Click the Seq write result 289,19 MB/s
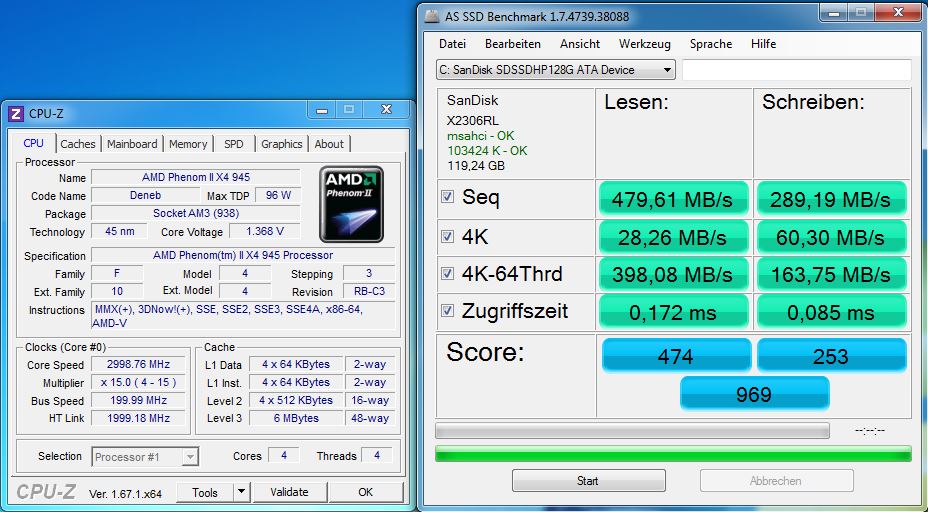928x512 pixels. pos(832,199)
